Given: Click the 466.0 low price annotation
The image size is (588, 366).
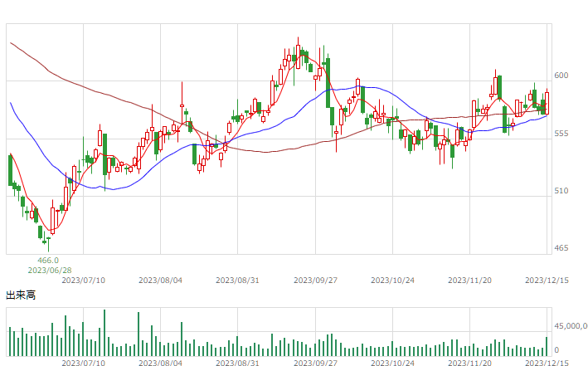Looking at the screenshot, I should coord(48,260).
